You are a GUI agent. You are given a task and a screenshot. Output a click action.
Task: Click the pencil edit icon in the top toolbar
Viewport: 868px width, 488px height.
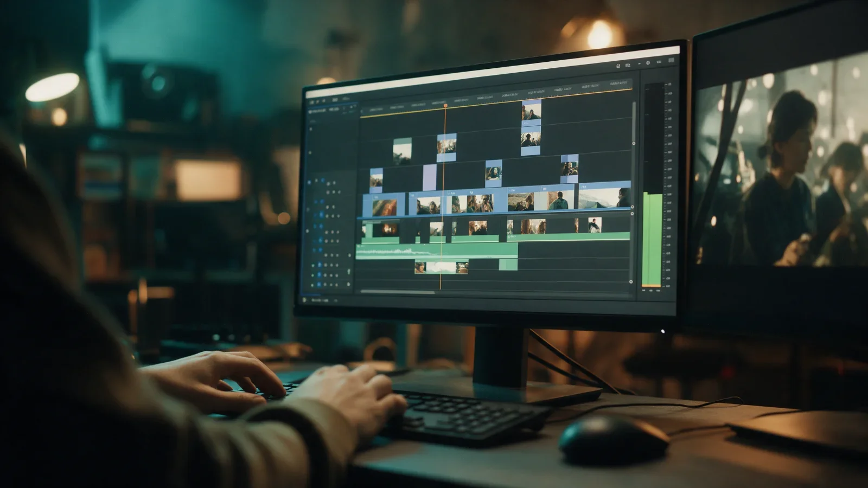coord(639,63)
